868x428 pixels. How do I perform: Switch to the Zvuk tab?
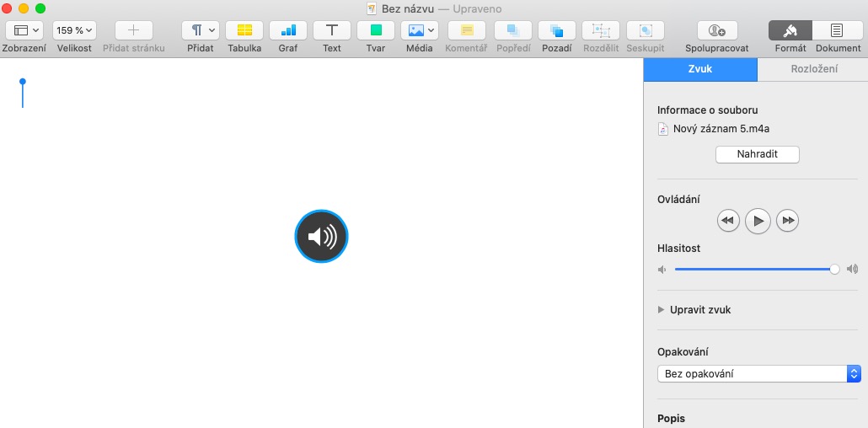[700, 69]
